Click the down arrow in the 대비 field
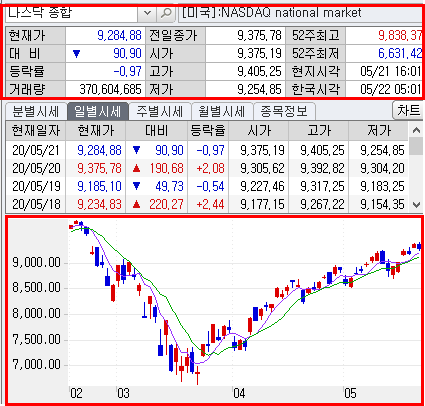 tap(76, 53)
